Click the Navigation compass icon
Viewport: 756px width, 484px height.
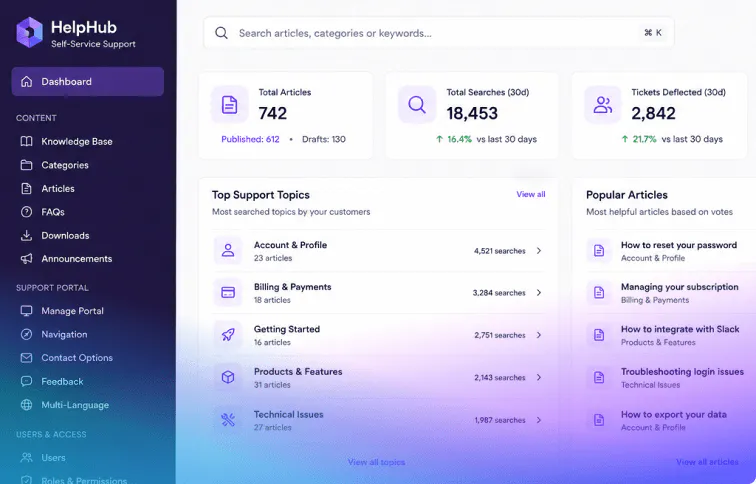(27, 334)
